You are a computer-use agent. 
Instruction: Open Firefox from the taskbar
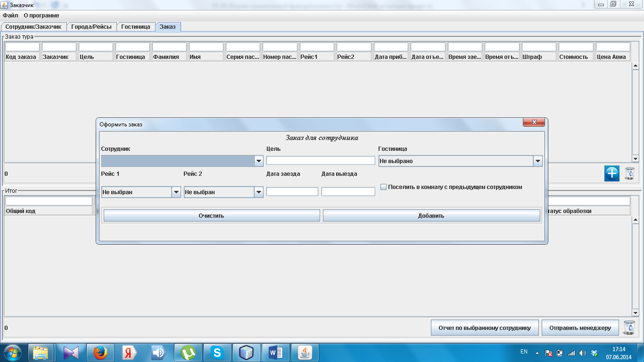click(100, 352)
